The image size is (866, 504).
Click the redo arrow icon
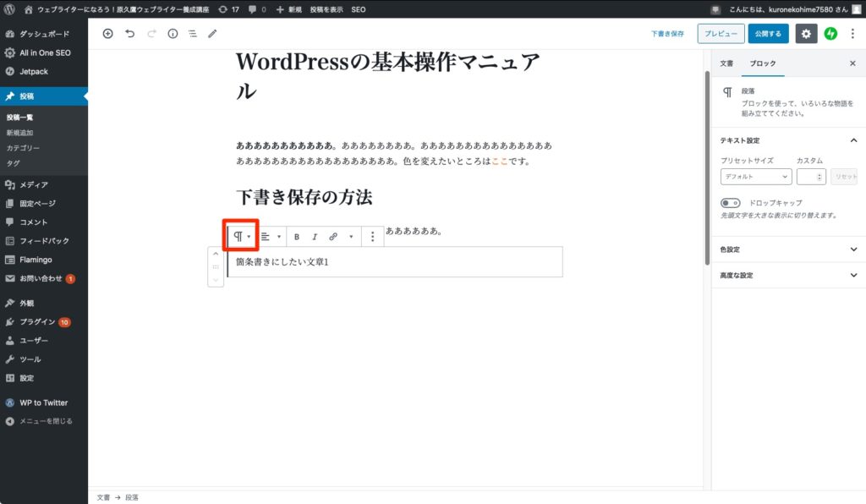click(x=151, y=34)
